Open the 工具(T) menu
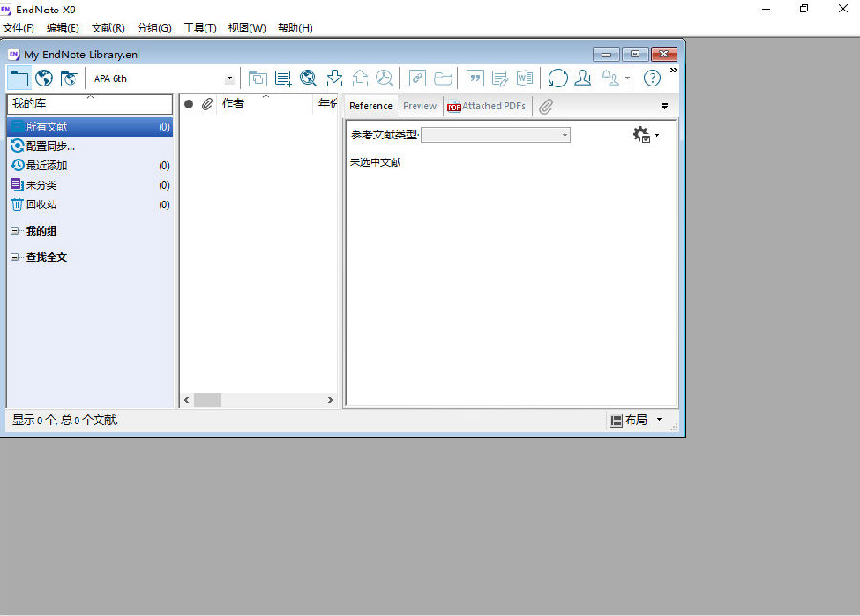860x616 pixels. pos(200,28)
